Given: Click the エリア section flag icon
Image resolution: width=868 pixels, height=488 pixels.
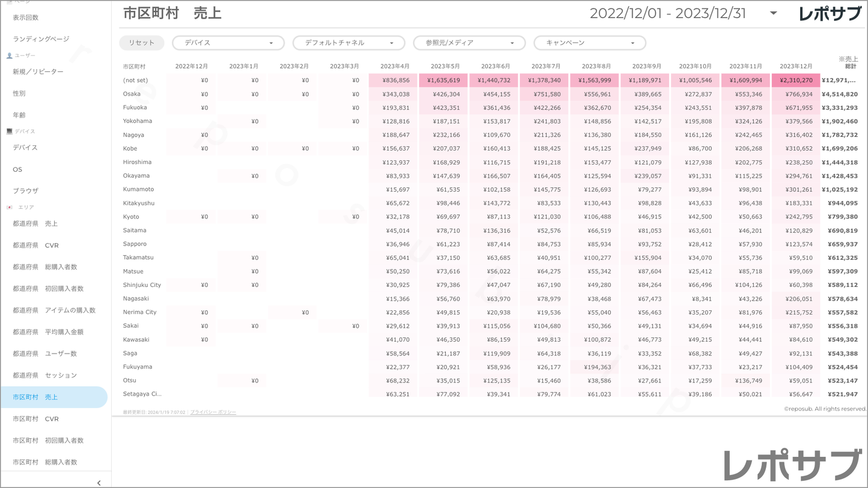Looking at the screenshot, I should 10,207.
